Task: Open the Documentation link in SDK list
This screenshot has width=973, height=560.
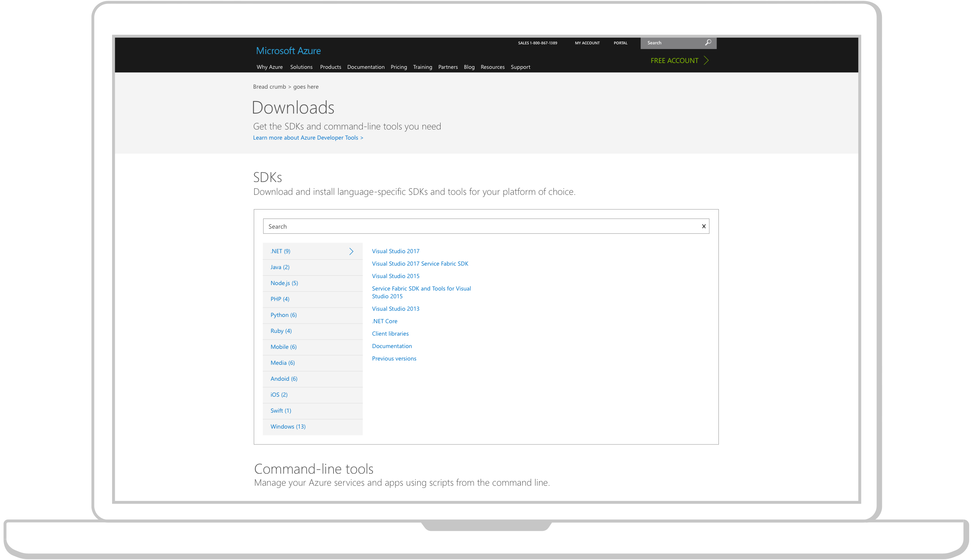Action: 392,346
